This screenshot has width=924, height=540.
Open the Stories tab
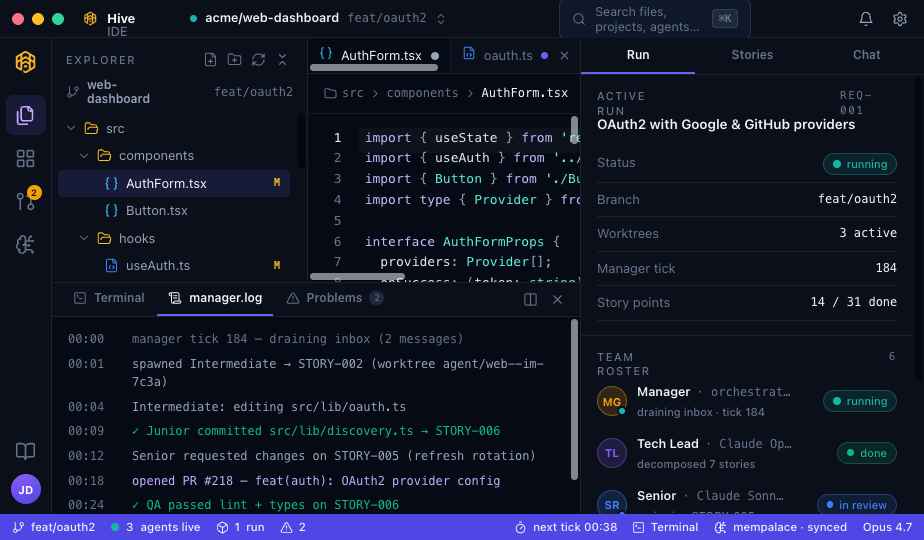[x=752, y=55]
